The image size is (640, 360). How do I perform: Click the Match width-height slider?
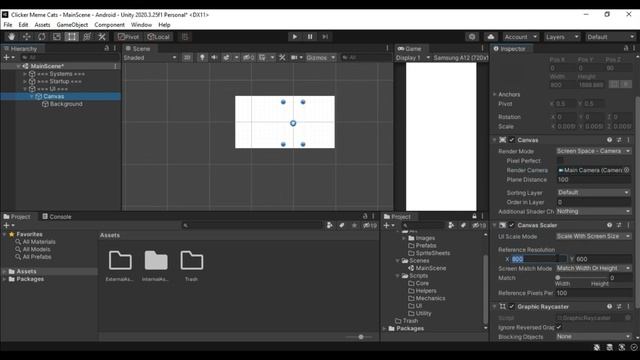coord(581,278)
